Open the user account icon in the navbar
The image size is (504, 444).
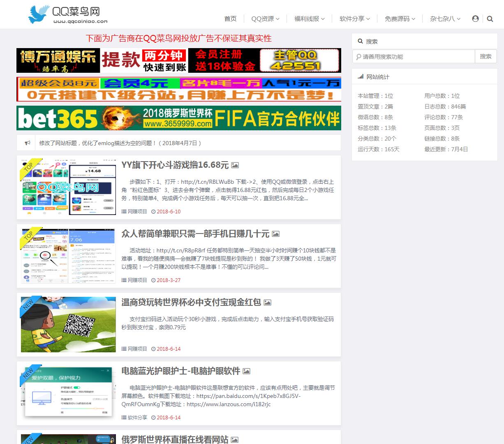[475, 18]
